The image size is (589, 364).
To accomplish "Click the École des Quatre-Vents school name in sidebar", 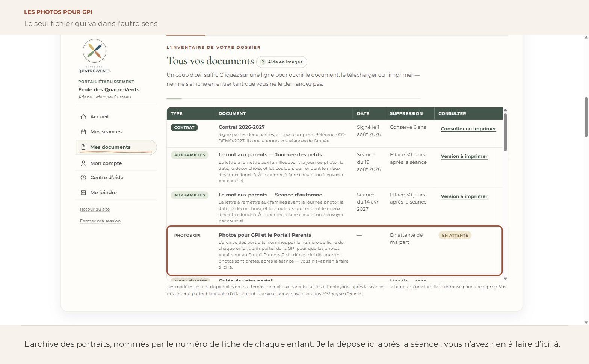I will pyautogui.click(x=109, y=89).
